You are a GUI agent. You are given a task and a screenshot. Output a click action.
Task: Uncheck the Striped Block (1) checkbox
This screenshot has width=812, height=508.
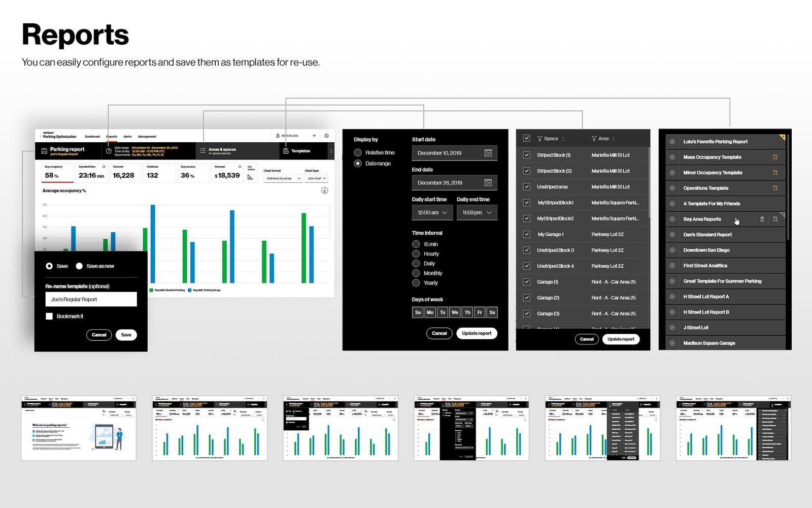click(x=526, y=155)
